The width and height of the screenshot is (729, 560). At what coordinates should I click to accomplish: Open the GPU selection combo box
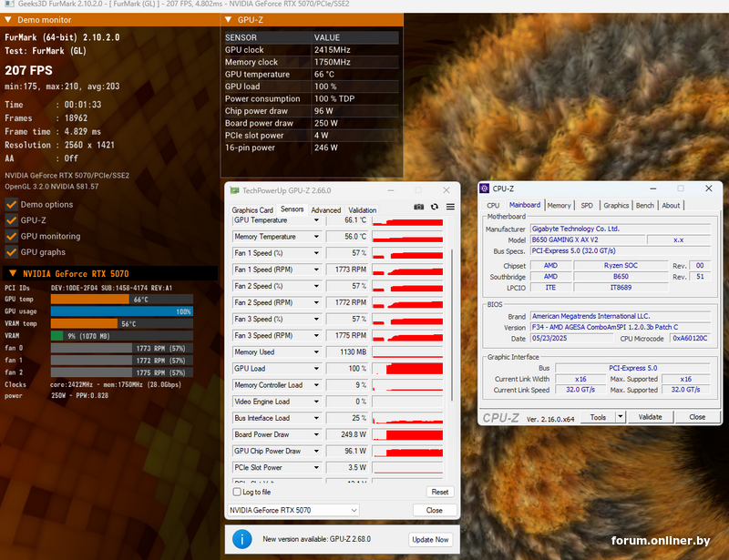[x=293, y=510]
